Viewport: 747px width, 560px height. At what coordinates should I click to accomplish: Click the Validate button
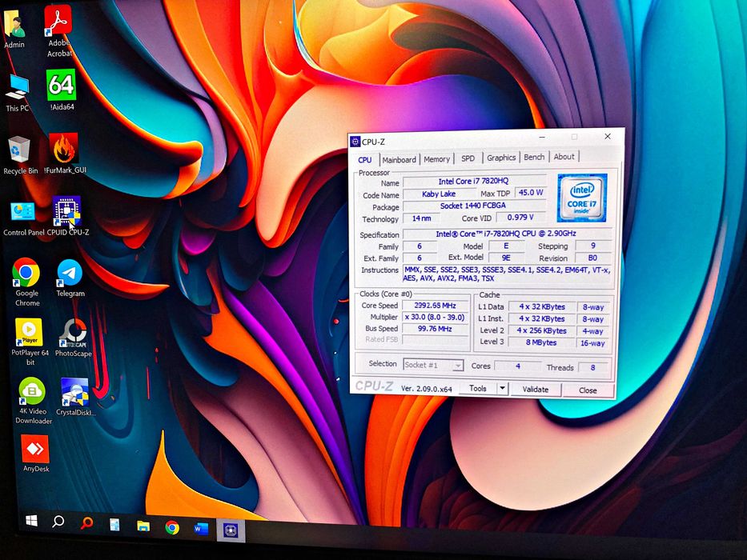[536, 389]
